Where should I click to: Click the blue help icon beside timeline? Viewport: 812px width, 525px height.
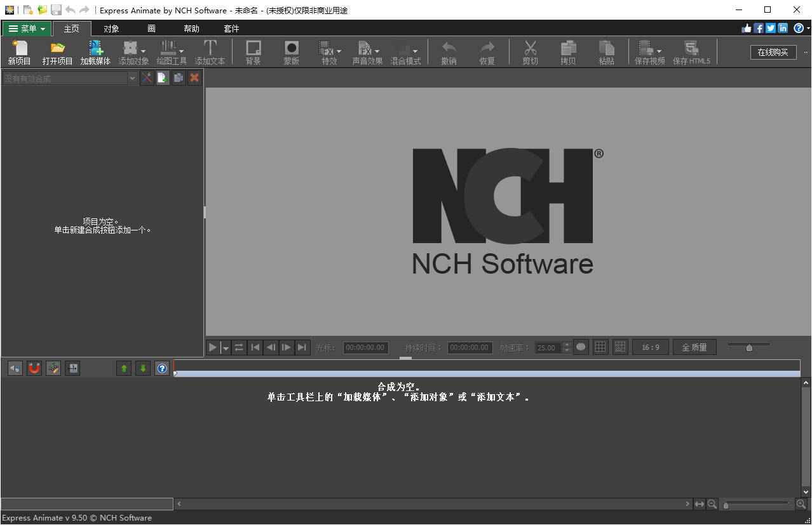(x=162, y=368)
